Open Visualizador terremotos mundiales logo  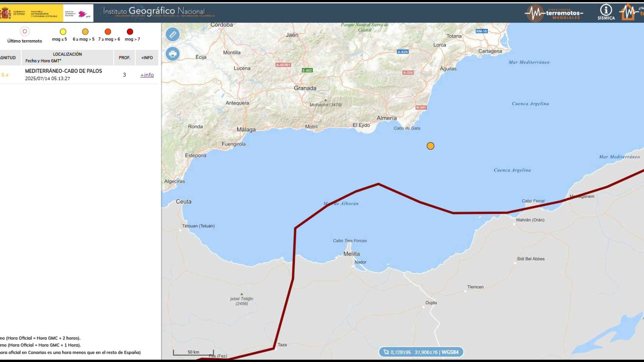pyautogui.click(x=554, y=13)
